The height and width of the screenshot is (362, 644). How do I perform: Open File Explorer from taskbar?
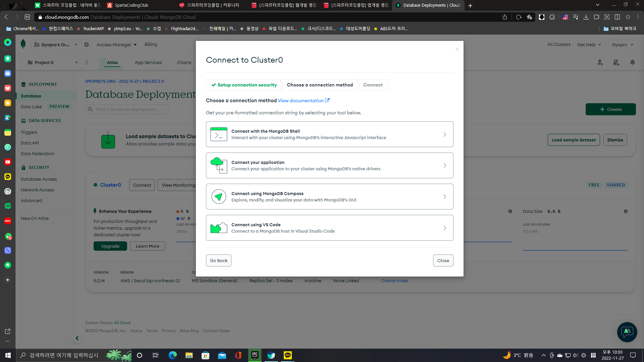pyautogui.click(x=189, y=355)
